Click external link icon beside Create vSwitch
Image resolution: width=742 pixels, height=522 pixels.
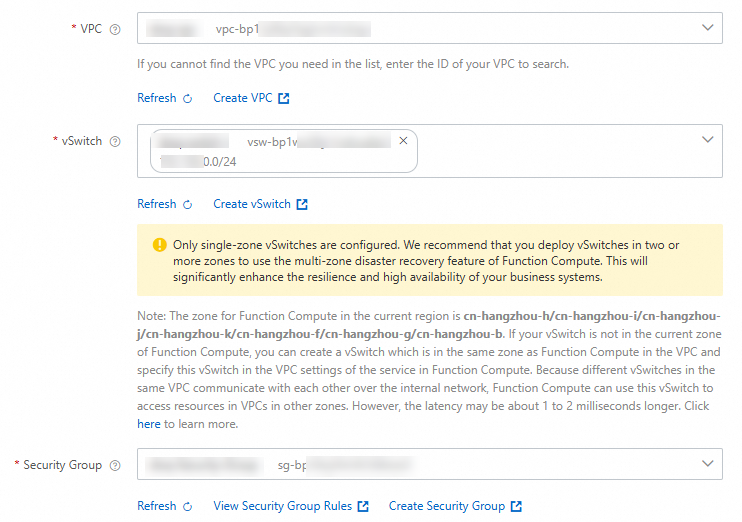tap(302, 205)
